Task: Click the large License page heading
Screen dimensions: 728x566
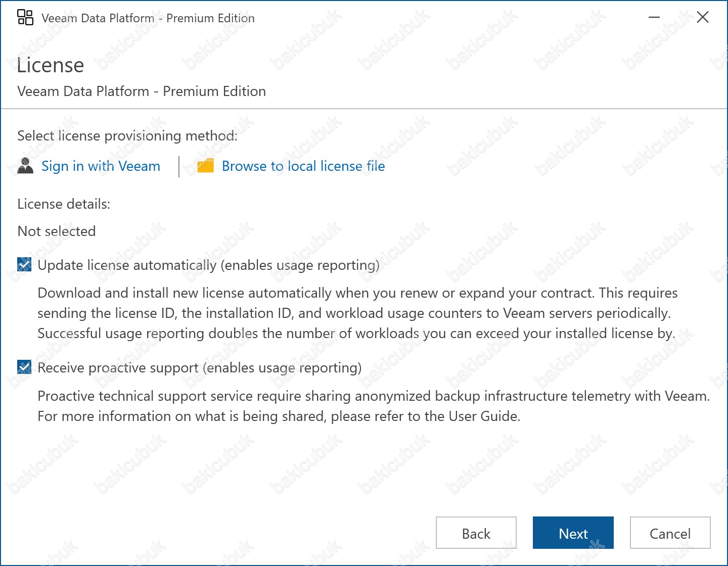Action: pos(51,66)
